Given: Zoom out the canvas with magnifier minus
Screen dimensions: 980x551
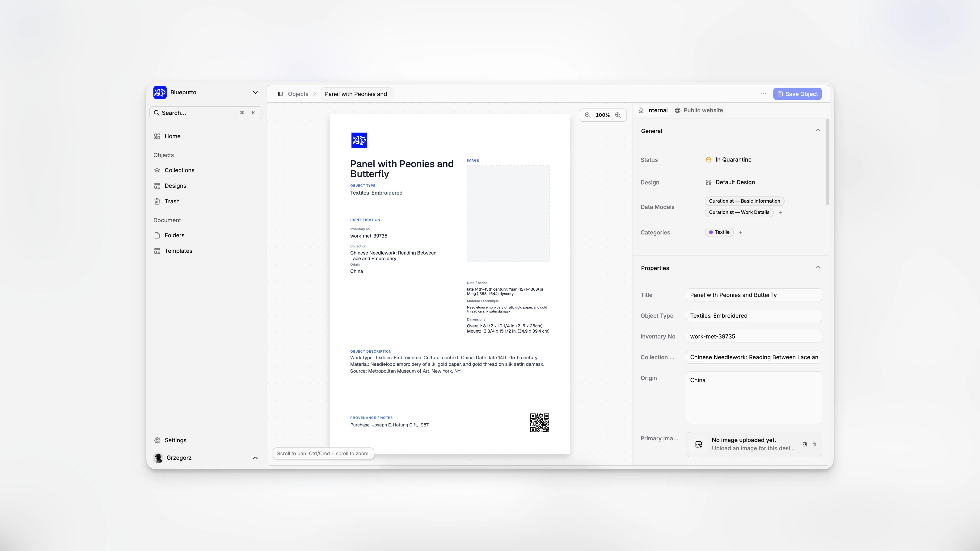Looking at the screenshot, I should click(x=588, y=115).
